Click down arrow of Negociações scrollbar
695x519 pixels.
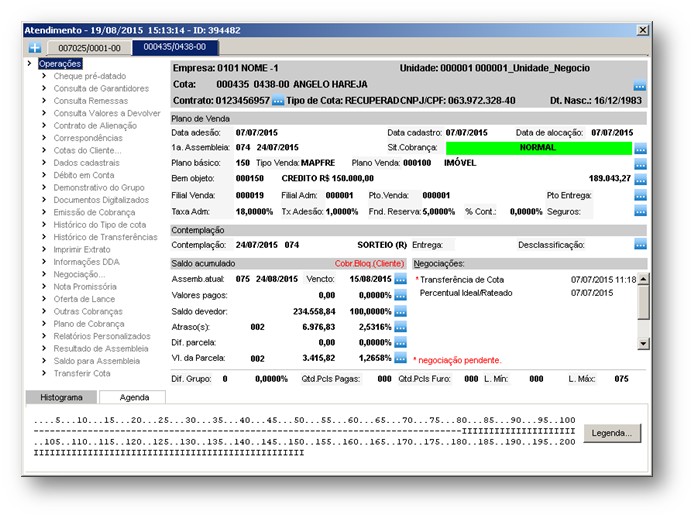point(643,343)
